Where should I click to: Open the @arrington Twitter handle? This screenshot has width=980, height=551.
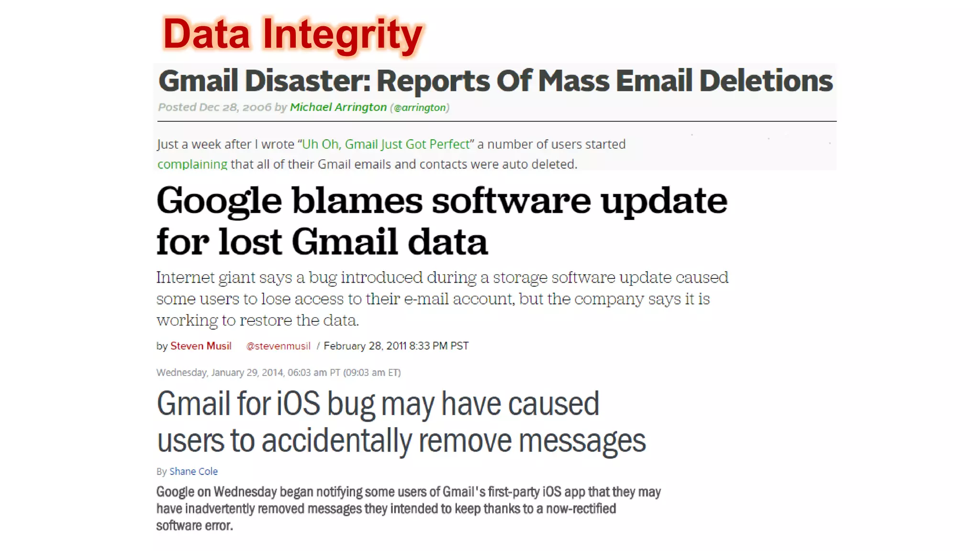point(420,108)
